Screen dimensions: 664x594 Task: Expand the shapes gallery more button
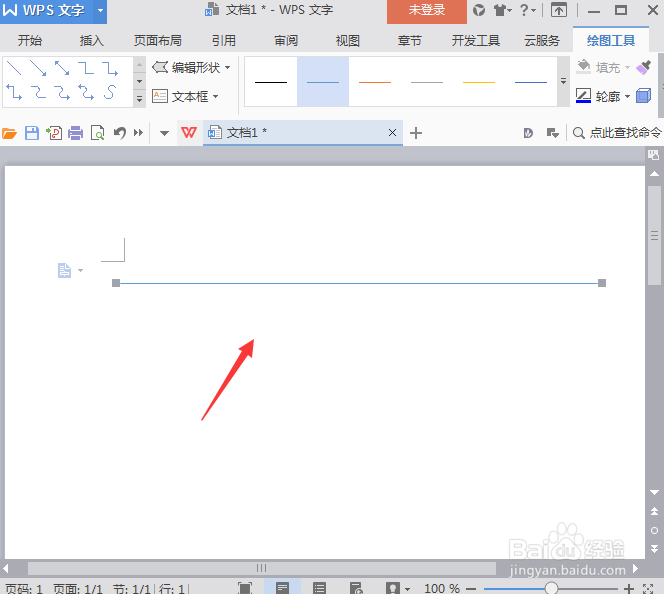click(139, 99)
